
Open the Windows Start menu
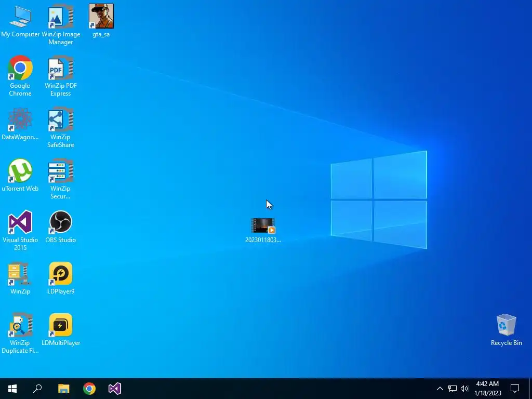click(12, 389)
